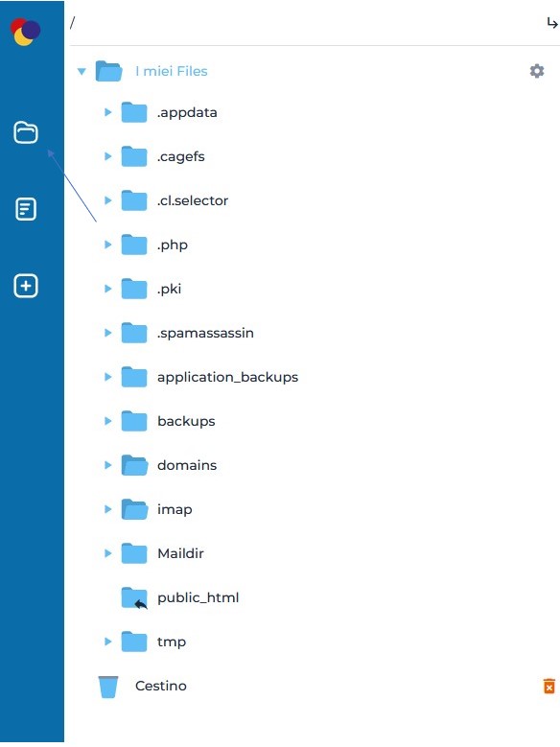Click the public_html shortcut folder icon

tap(134, 597)
